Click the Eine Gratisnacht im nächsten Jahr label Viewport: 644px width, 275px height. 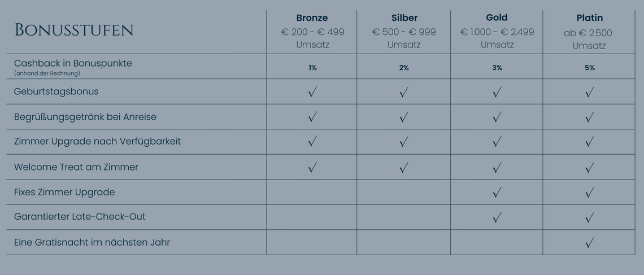pos(92,242)
